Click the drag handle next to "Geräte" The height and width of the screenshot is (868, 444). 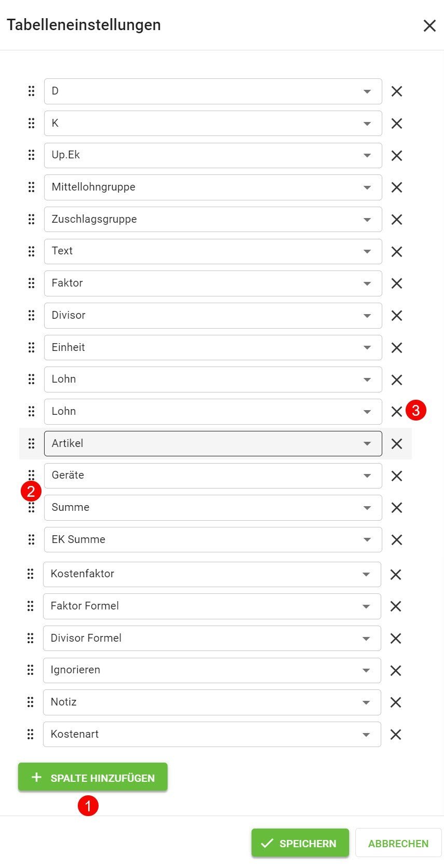31,475
